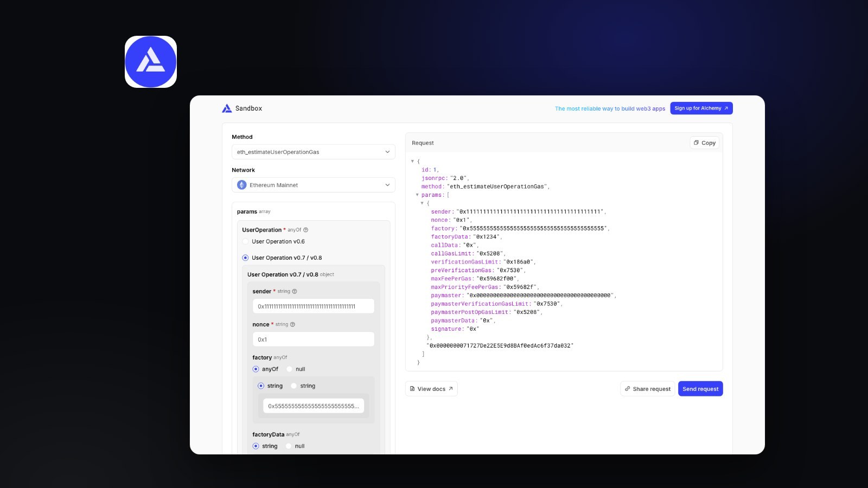Click the sender value in request JSON
This screenshot has width=868, height=488.
[530, 212]
